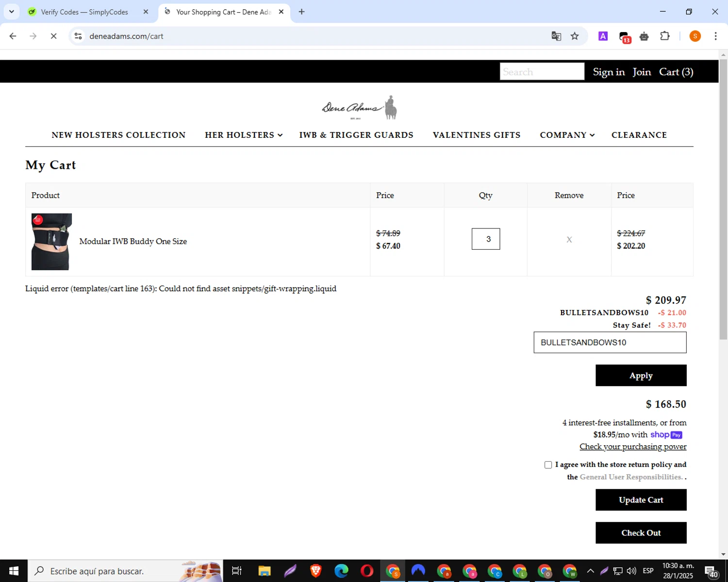Open File Explorer from the taskbar

[264, 571]
